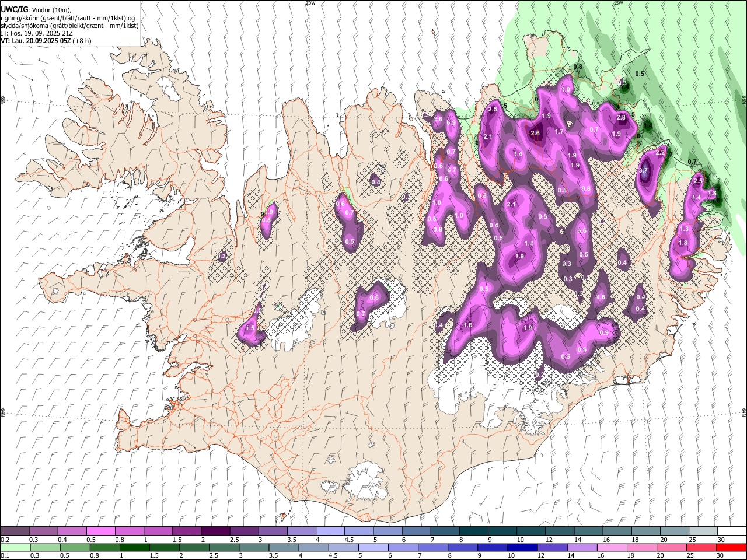Select the red swatch at the lower legend's end

pyautogui.click(x=731, y=548)
